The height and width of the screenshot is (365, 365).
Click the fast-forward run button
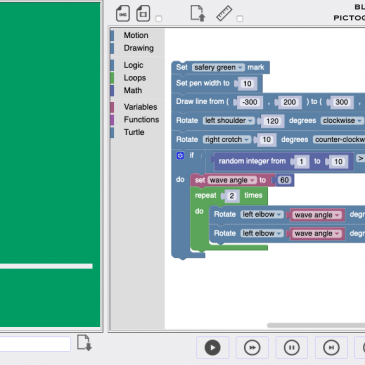pos(252,348)
